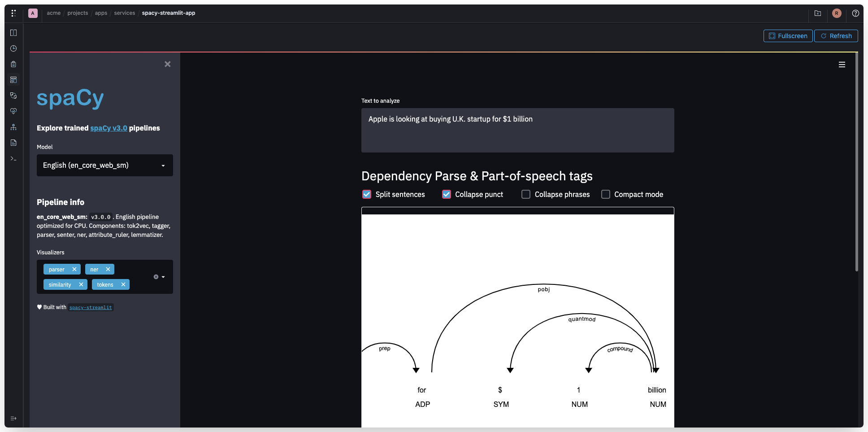Expand the left sidebar with bottom arrow icon
Screen dimensions: 868x432
pyautogui.click(x=13, y=418)
